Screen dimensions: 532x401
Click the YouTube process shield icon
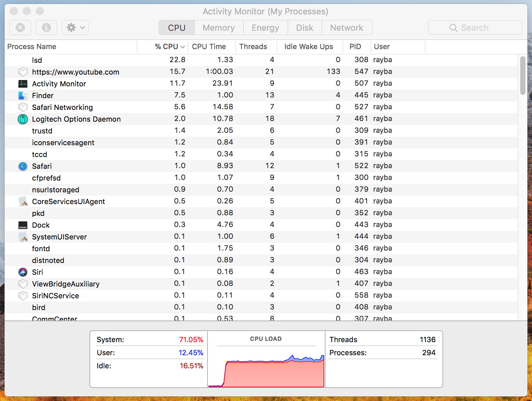coord(23,72)
